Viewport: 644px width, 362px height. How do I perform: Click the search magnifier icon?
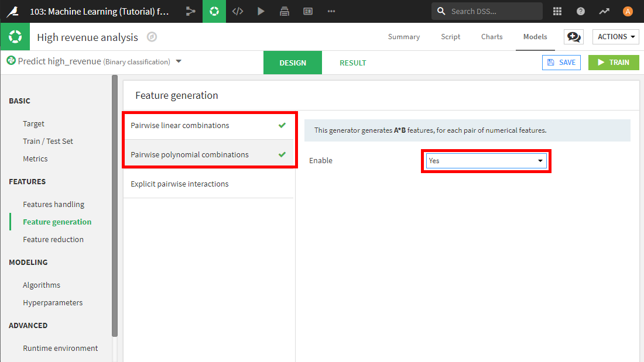click(441, 11)
